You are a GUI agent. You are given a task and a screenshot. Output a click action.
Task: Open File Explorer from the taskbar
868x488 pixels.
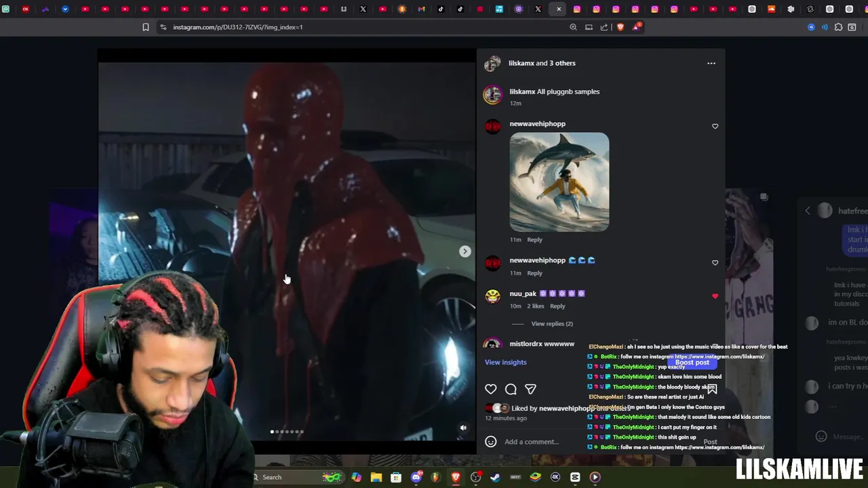376,477
